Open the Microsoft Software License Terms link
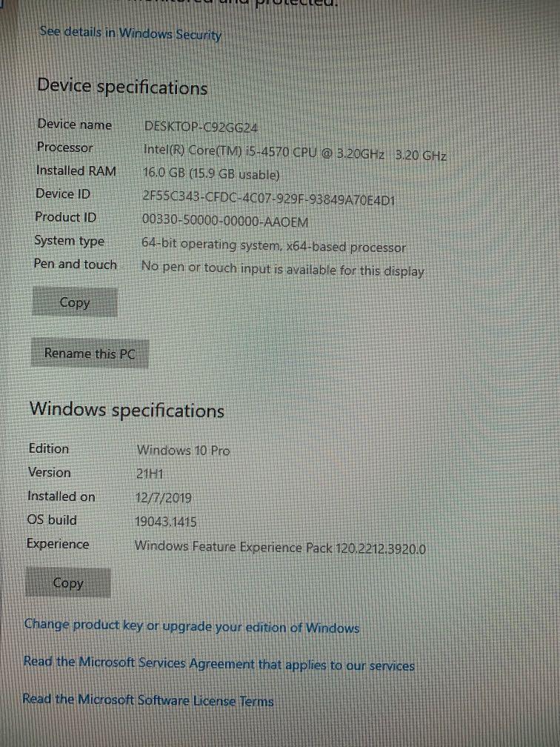This screenshot has width=560, height=747. pyautogui.click(x=148, y=700)
